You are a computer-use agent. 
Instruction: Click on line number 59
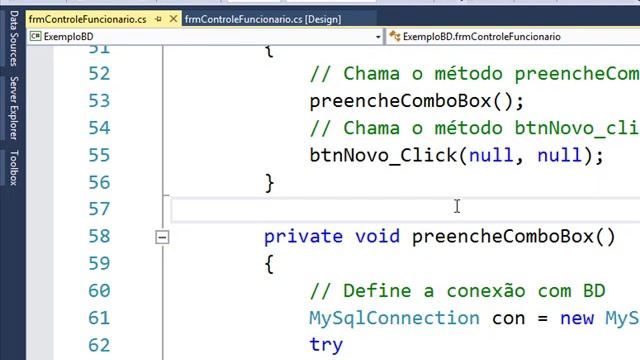pyautogui.click(x=99, y=264)
